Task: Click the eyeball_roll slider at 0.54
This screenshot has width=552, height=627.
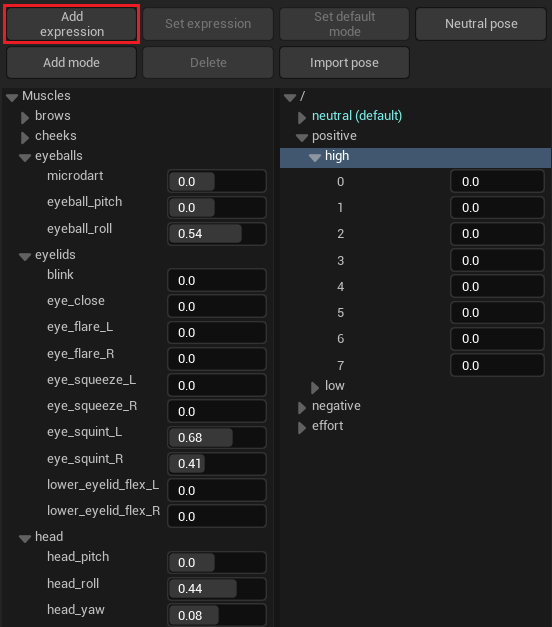Action: (217, 234)
